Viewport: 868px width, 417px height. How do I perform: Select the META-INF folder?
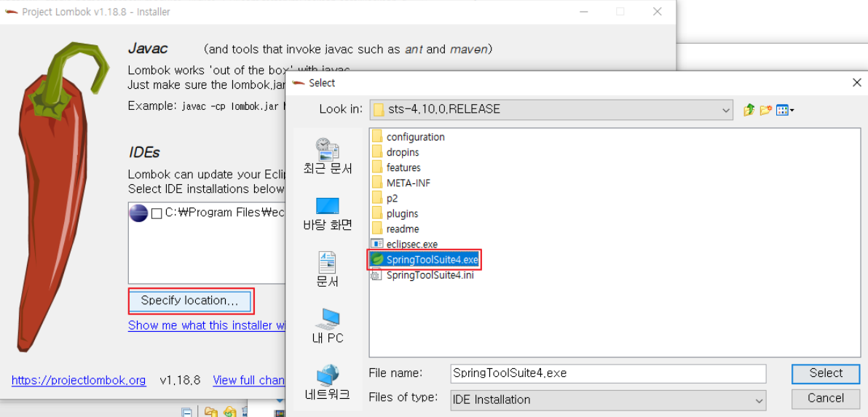pos(402,183)
